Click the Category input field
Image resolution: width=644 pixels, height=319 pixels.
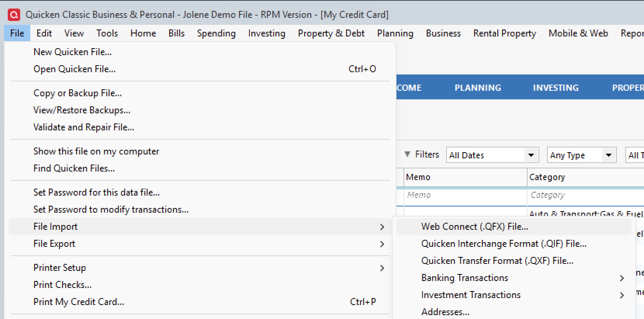586,195
